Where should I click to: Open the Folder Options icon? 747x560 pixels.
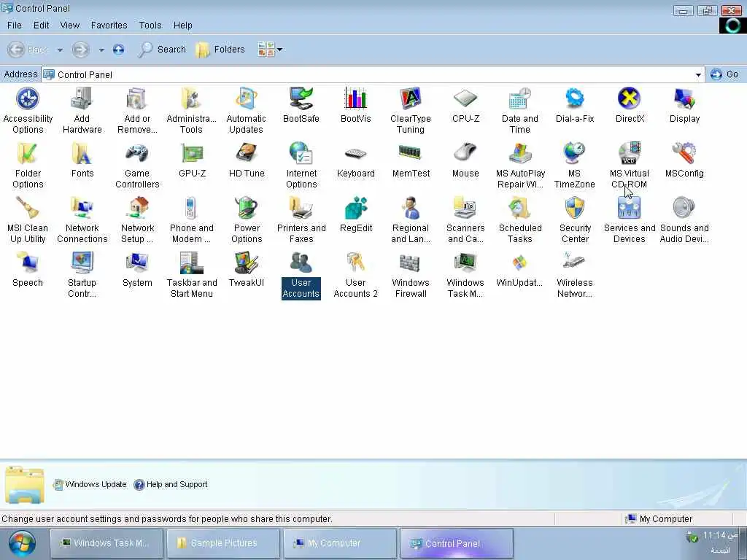pyautogui.click(x=28, y=153)
